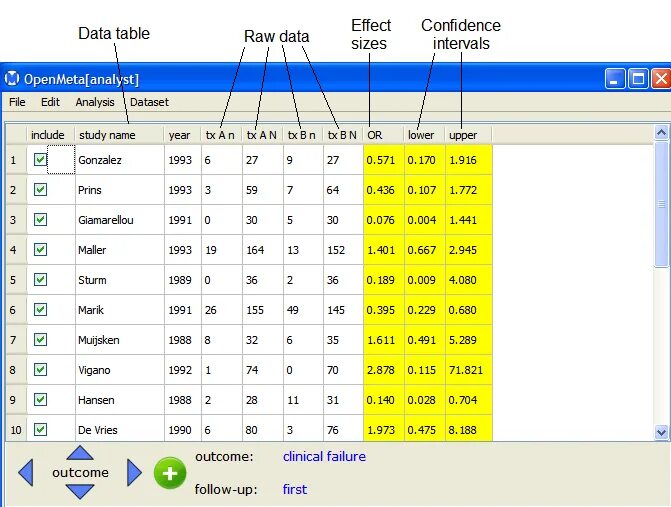Viewport: 671px width, 507px height.
Task: Click the lower column header
Action: pos(425,135)
